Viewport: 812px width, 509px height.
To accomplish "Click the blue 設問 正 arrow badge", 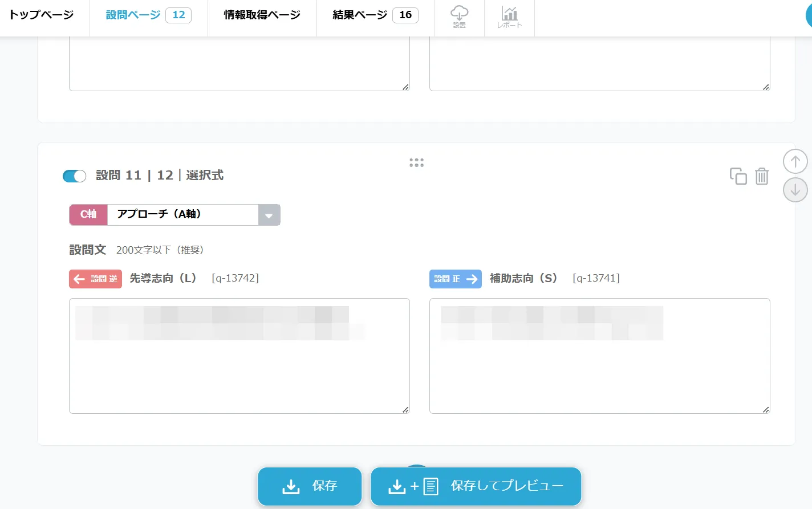I will pos(456,279).
